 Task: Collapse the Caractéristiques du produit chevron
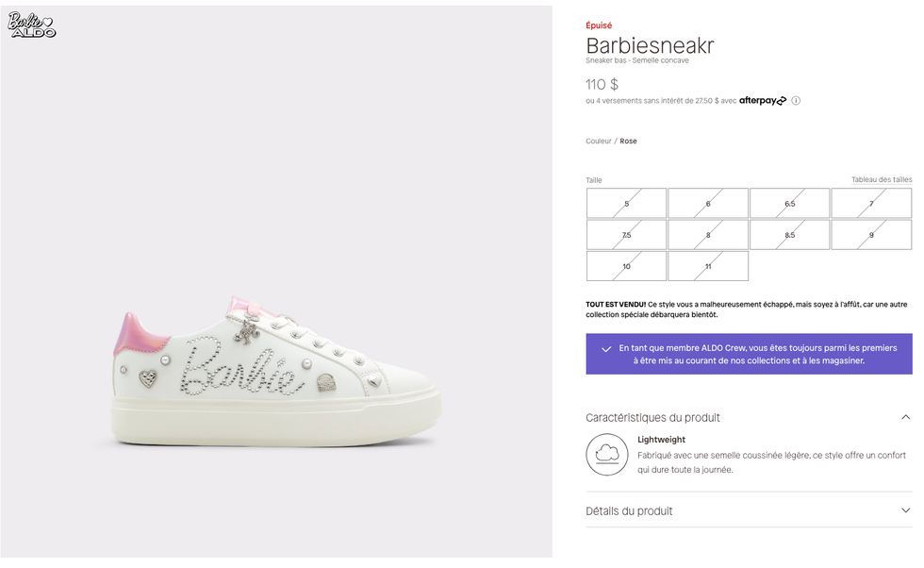point(902,415)
